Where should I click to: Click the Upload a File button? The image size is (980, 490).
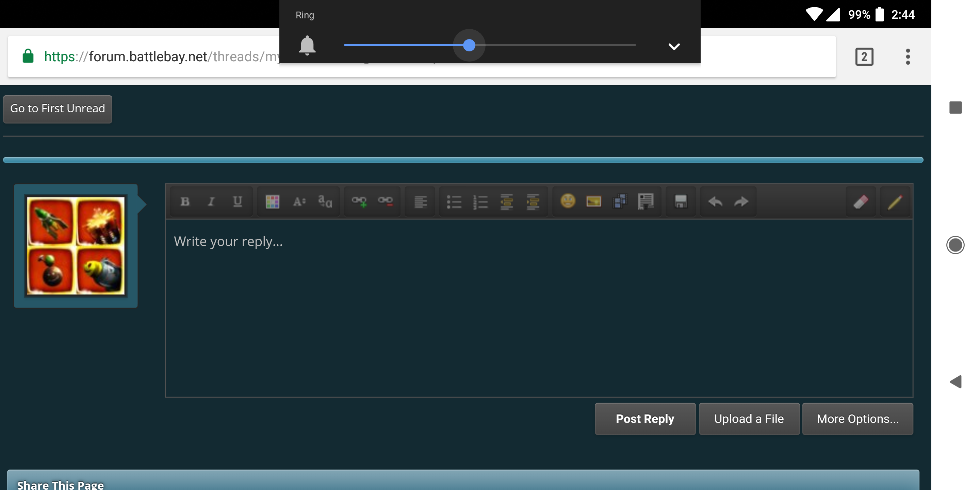[749, 419]
